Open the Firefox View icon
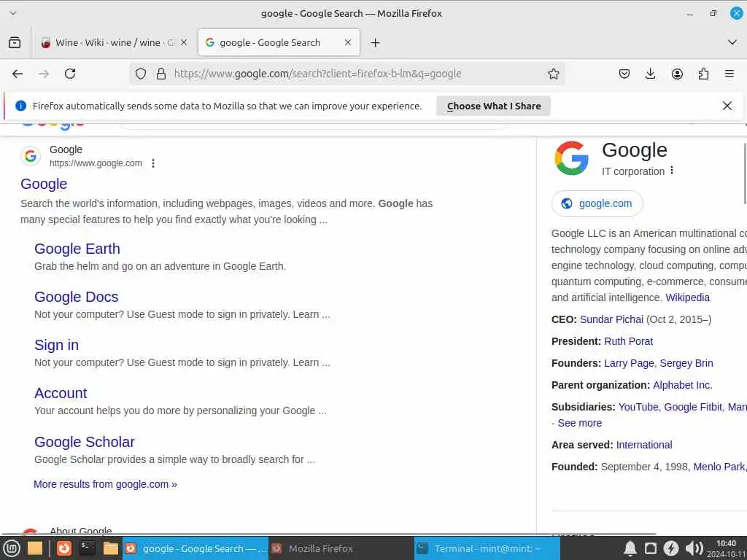 [15, 42]
